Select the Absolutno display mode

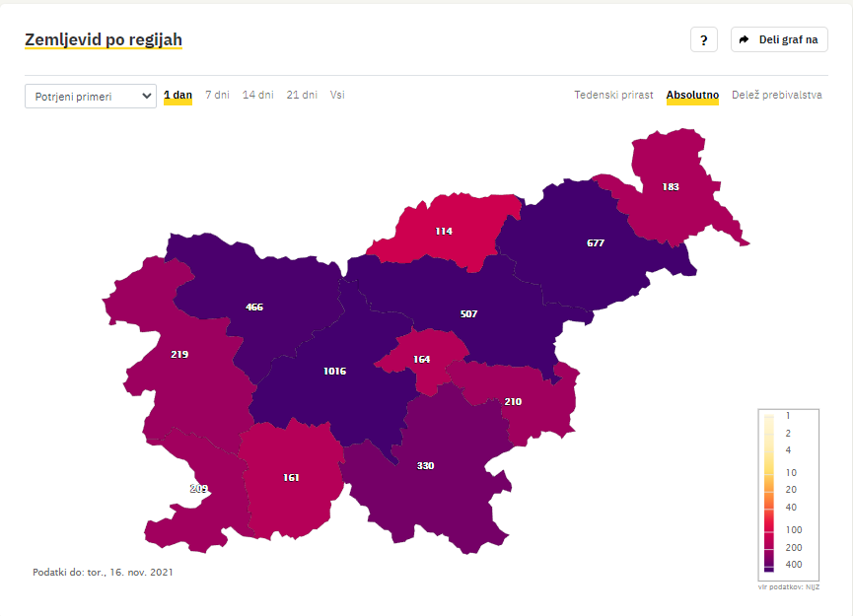[x=692, y=96]
